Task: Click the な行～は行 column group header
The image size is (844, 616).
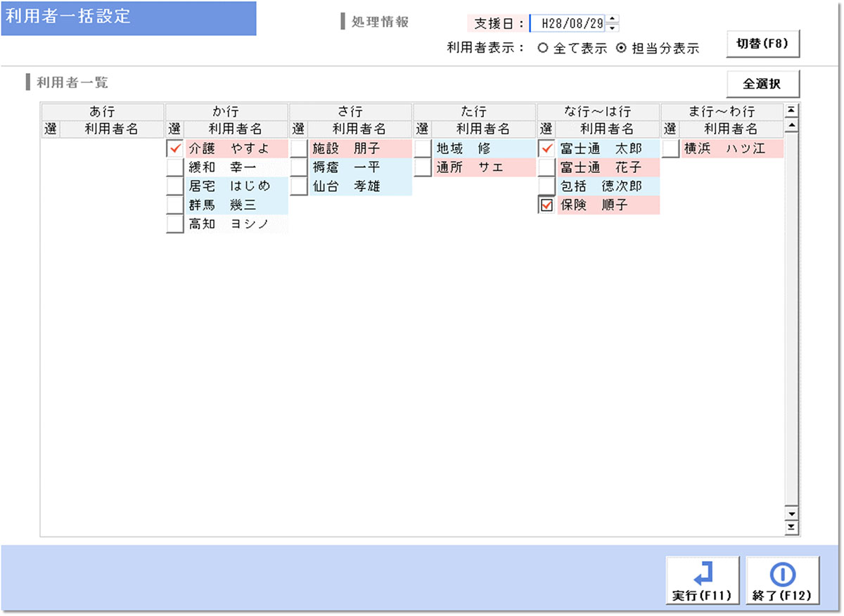Action: coord(598,112)
